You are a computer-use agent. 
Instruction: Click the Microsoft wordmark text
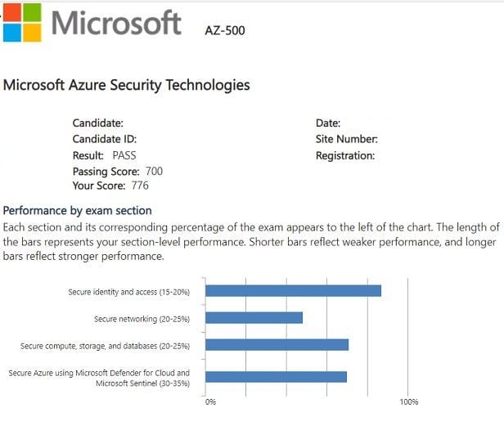(117, 22)
